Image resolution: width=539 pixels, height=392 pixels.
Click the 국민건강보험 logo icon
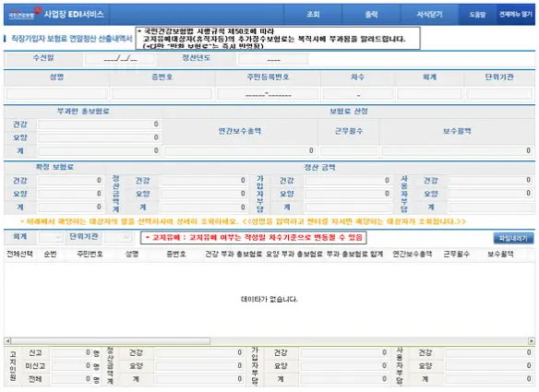point(25,14)
